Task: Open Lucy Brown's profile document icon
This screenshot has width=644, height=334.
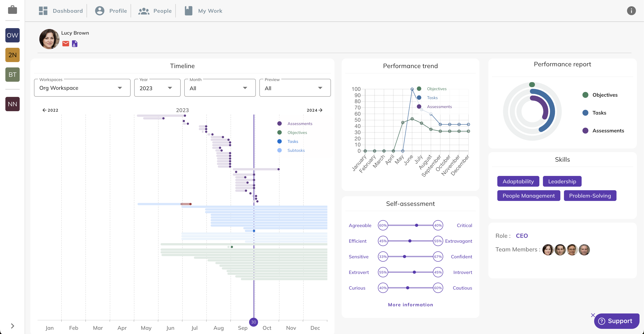Action: click(74, 44)
